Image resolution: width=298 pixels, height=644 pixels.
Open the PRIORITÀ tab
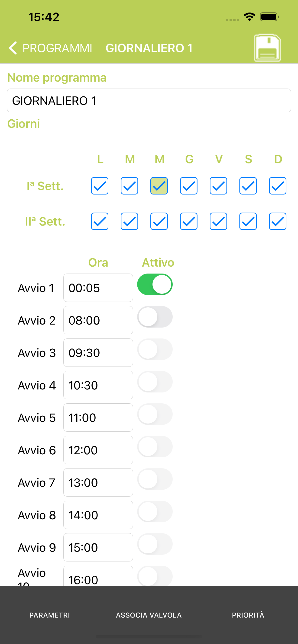[x=248, y=615]
